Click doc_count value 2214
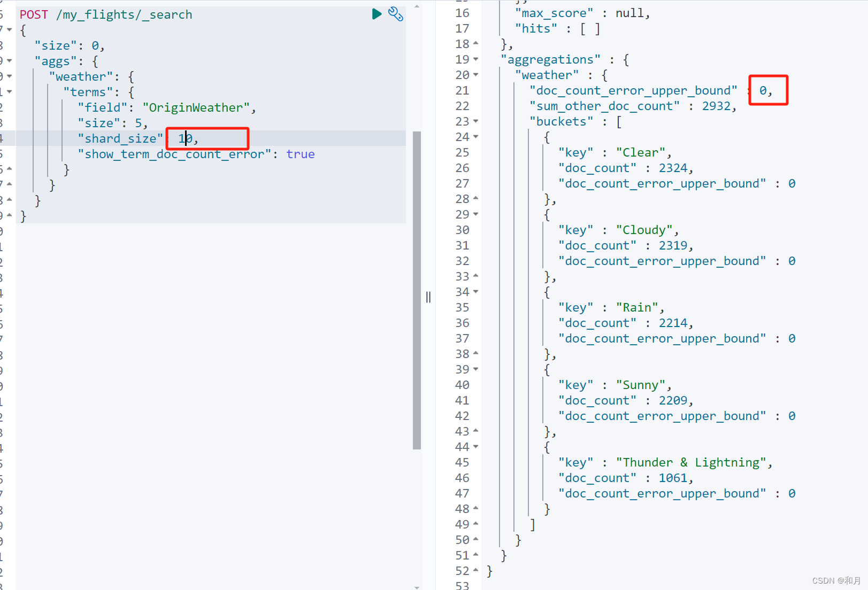868x590 pixels. click(x=673, y=323)
